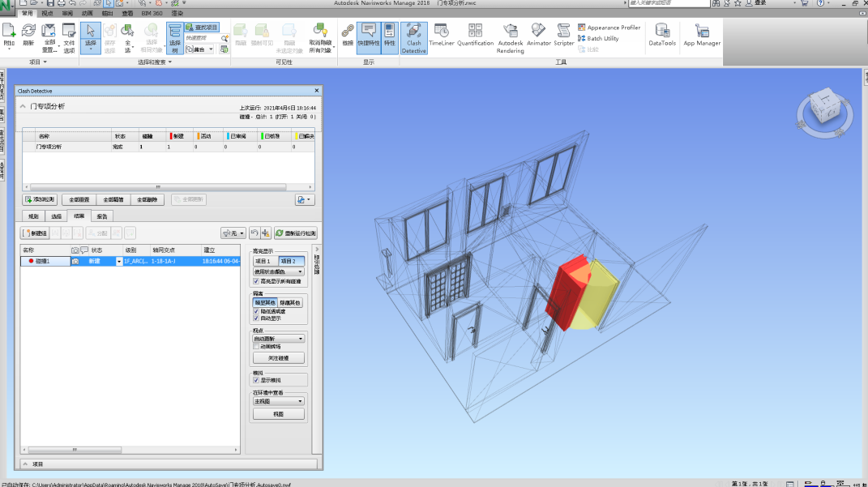Image resolution: width=868 pixels, height=487 pixels.
Task: Toggle 降低透明度 checkbox
Action: (256, 312)
